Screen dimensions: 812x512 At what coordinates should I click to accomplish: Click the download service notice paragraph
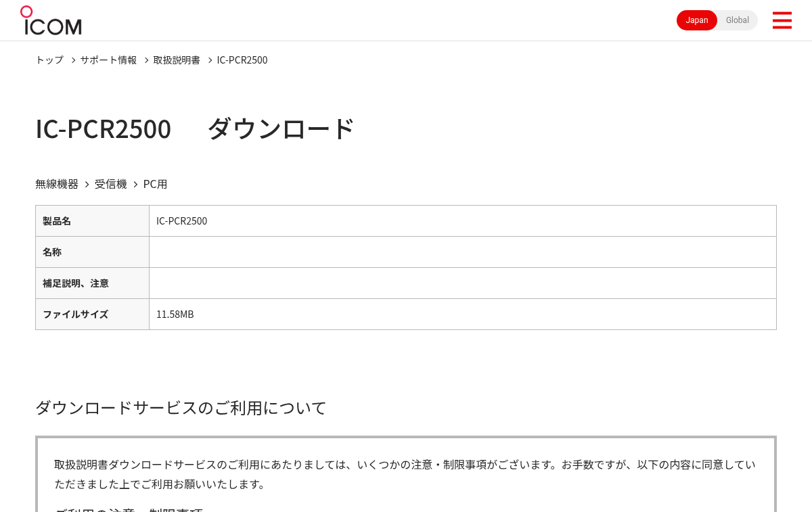click(x=405, y=474)
